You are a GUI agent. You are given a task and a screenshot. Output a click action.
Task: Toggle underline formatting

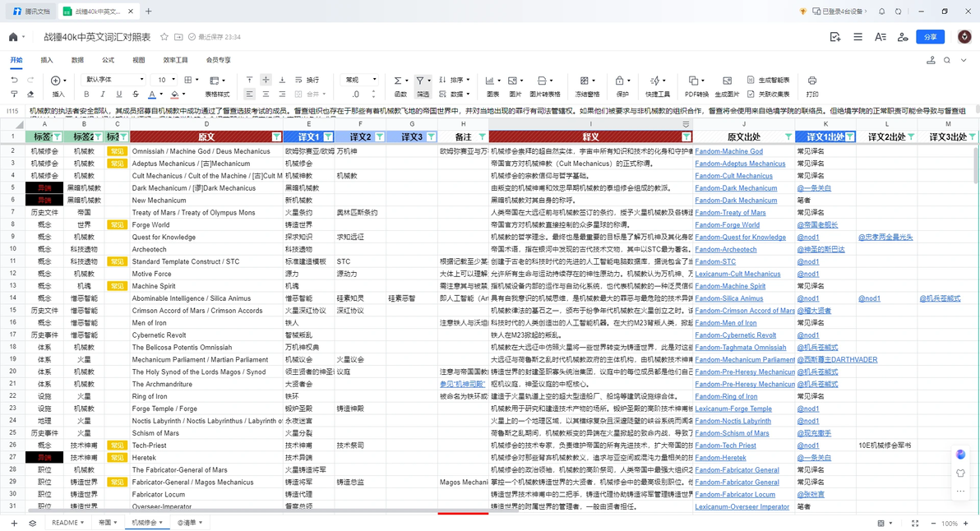(118, 94)
